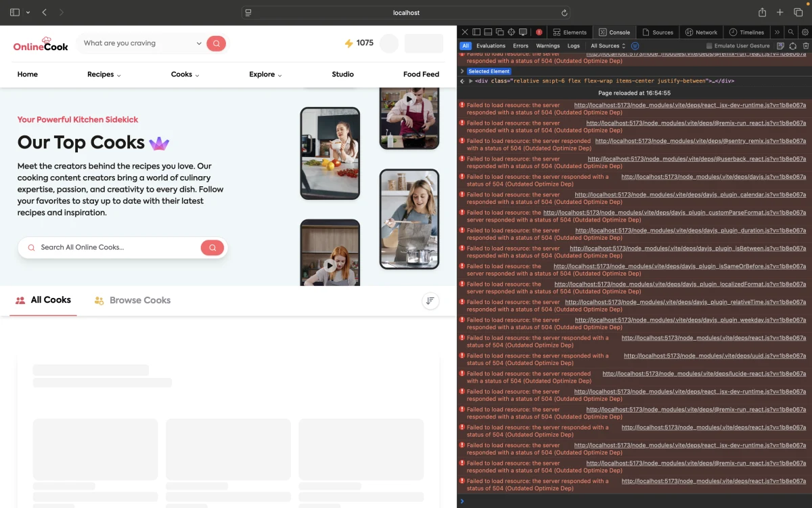Expand the Recipes navigation menu
The image size is (812, 508).
pos(104,75)
